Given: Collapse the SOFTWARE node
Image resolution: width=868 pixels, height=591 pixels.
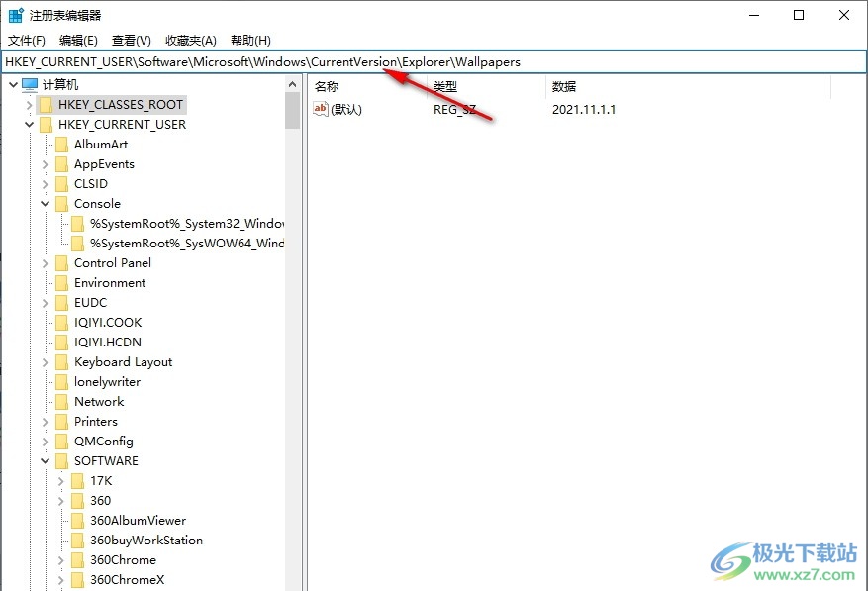Looking at the screenshot, I should (x=46, y=461).
